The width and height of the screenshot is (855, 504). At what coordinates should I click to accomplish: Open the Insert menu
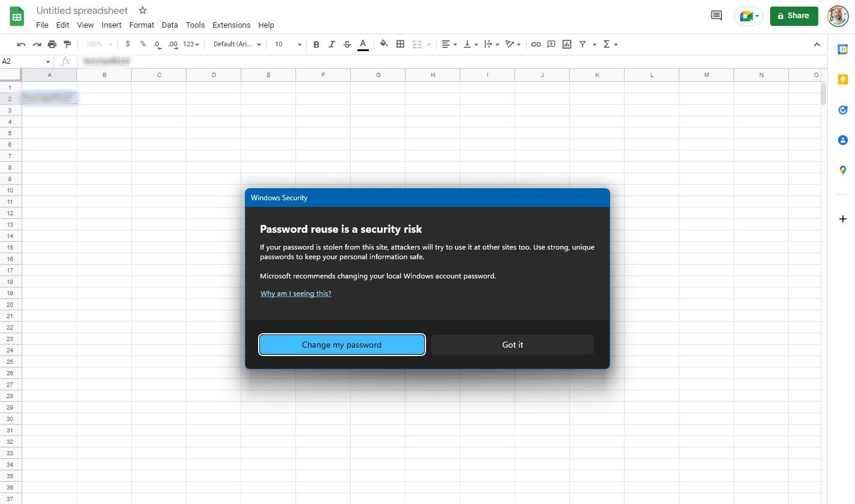111,25
